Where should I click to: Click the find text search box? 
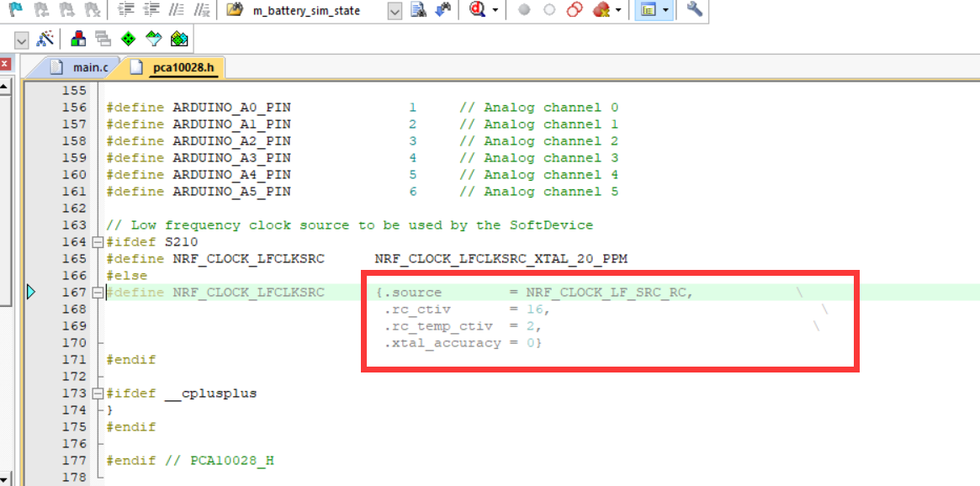317,11
